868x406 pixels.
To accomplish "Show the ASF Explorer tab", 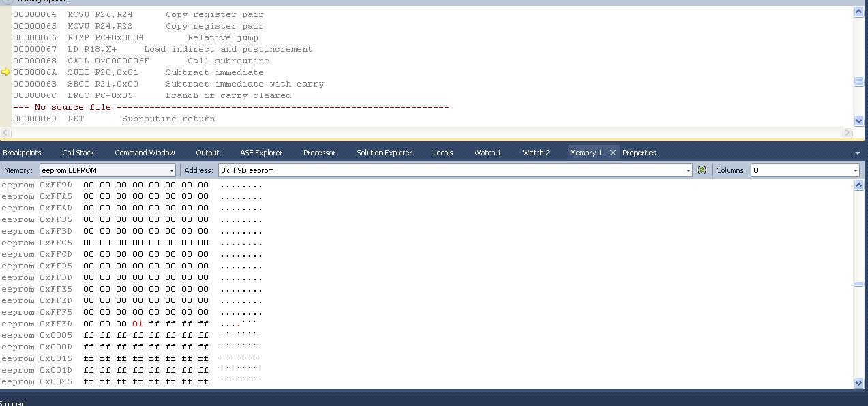I will [x=261, y=153].
